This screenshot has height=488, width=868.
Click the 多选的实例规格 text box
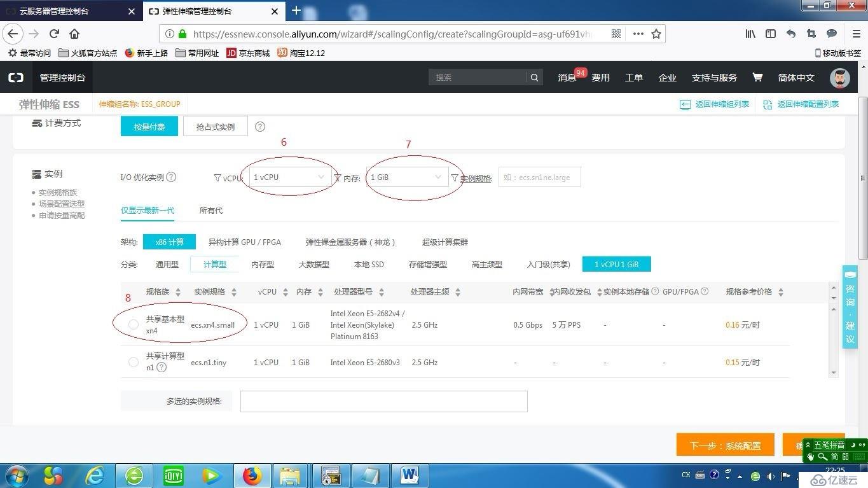(x=384, y=401)
